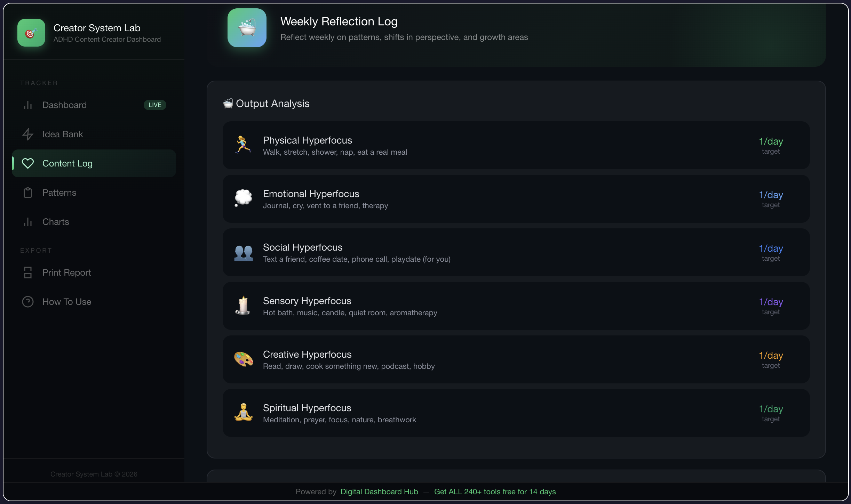Click the meditating person Spiritual Hyperfocus icon

(243, 413)
